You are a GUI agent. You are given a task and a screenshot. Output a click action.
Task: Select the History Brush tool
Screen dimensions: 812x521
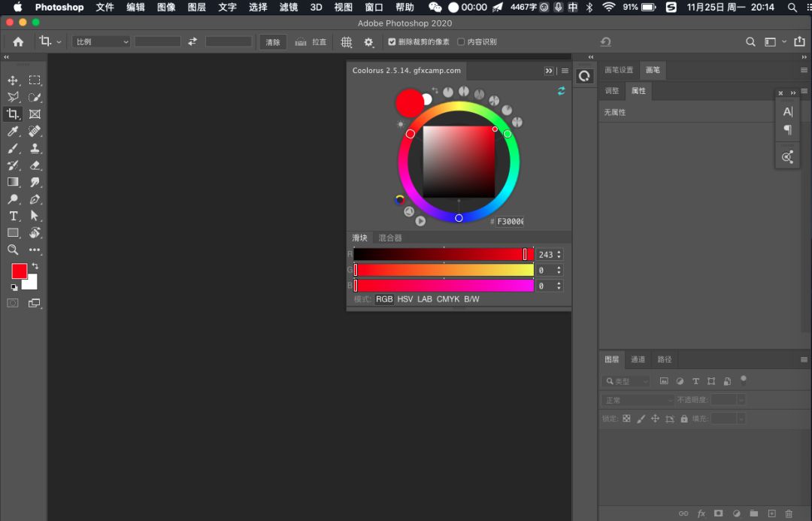[x=13, y=165]
